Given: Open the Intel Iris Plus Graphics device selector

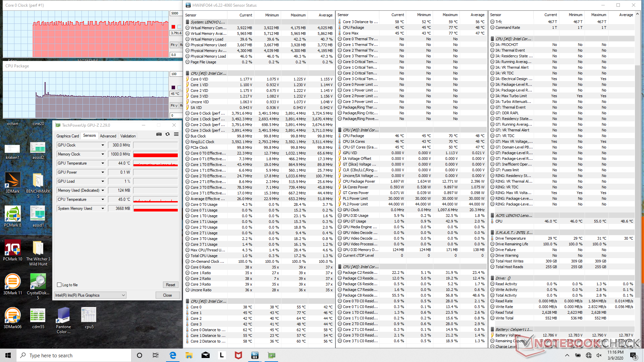Looking at the screenshot, I should (x=90, y=295).
